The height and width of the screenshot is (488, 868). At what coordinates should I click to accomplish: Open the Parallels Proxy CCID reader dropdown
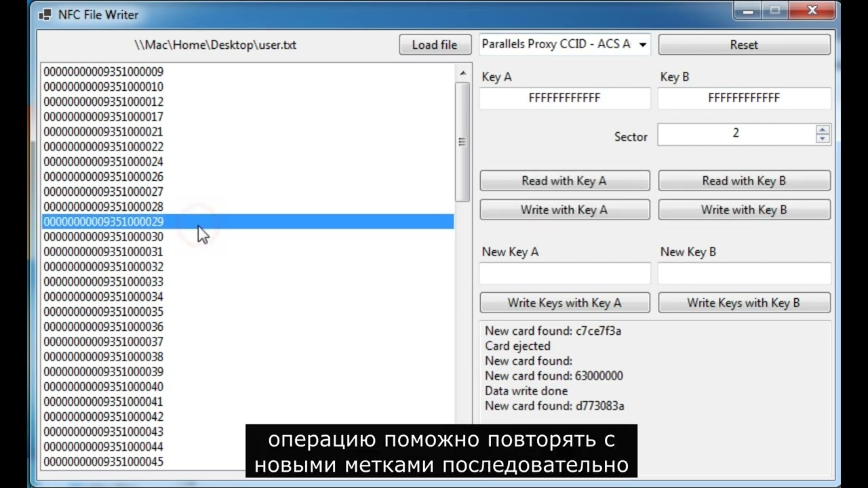click(564, 44)
